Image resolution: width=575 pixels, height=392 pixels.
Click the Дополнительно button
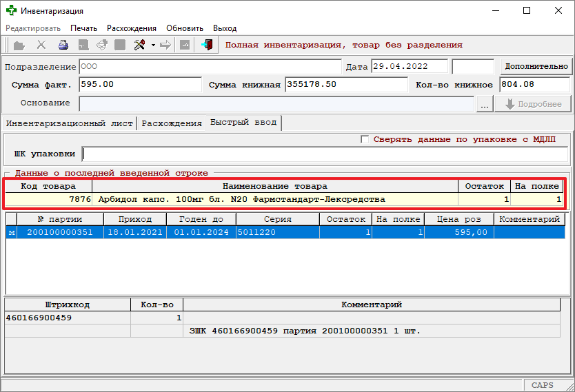tap(536, 67)
